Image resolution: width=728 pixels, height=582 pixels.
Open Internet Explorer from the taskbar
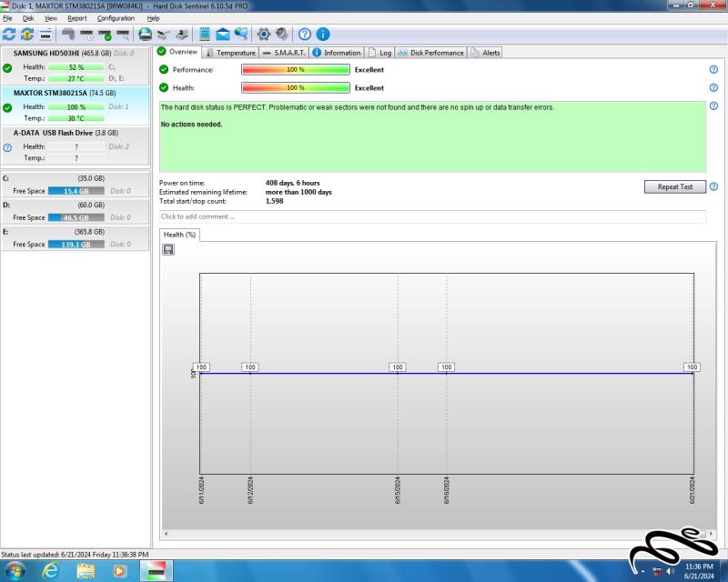[51, 570]
